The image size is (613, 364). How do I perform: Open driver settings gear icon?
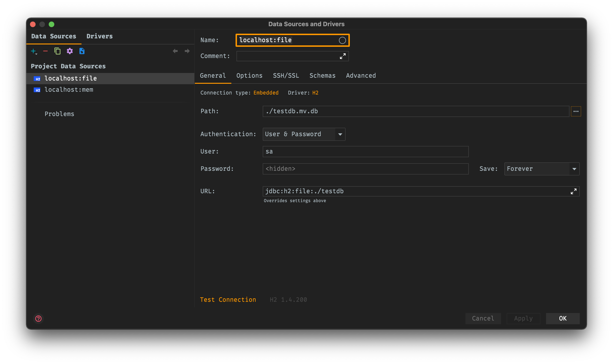pos(70,51)
